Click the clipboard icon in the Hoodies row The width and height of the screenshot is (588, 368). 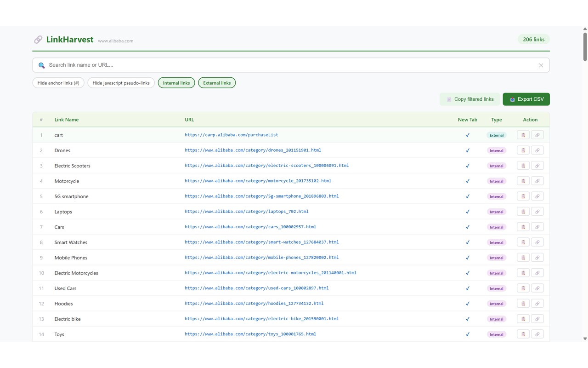tap(523, 304)
